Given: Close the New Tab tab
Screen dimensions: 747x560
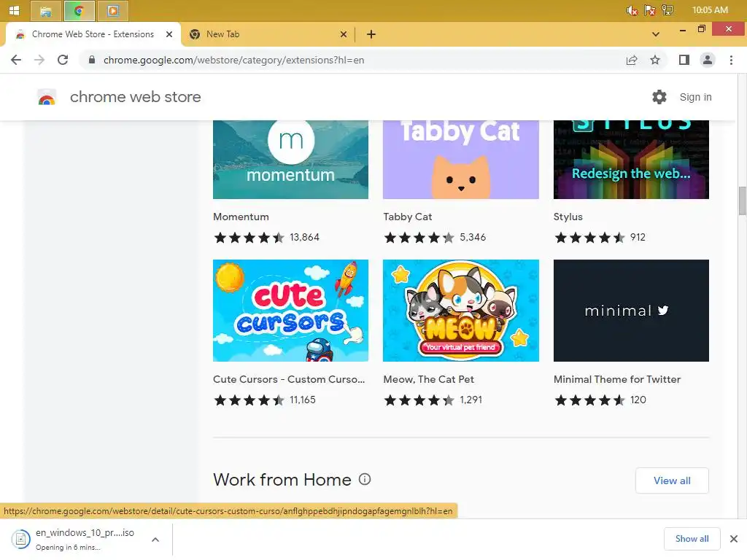Looking at the screenshot, I should pos(344,34).
